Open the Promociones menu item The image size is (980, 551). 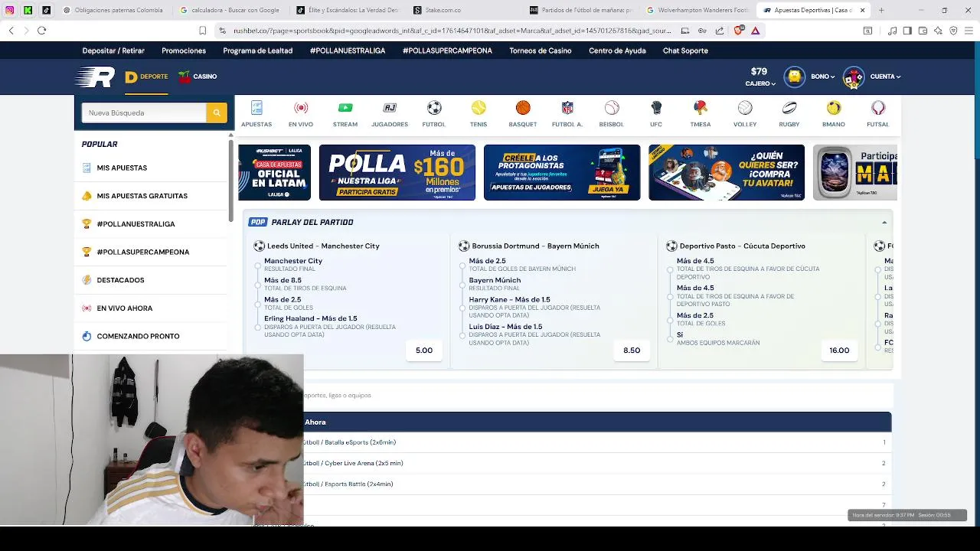pos(184,51)
